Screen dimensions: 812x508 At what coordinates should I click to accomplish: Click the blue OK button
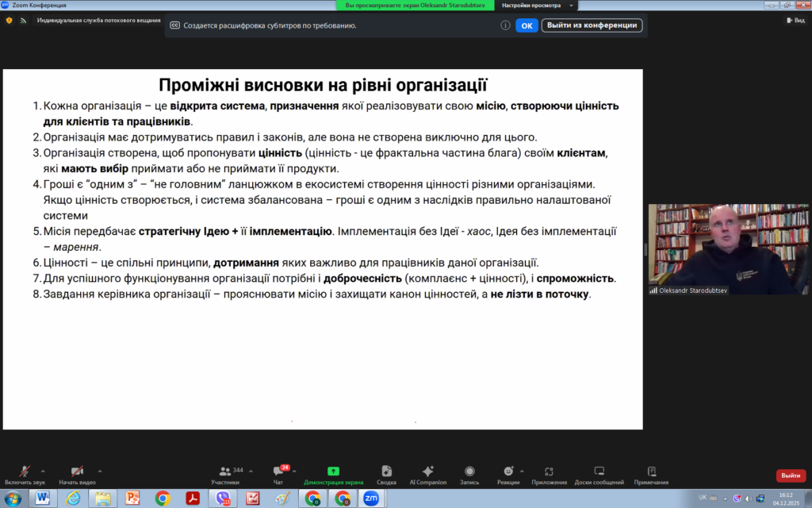[x=527, y=25]
